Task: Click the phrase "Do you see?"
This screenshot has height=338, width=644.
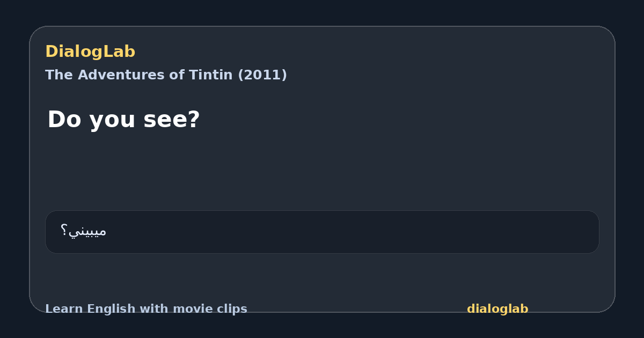Action: pyautogui.click(x=123, y=120)
